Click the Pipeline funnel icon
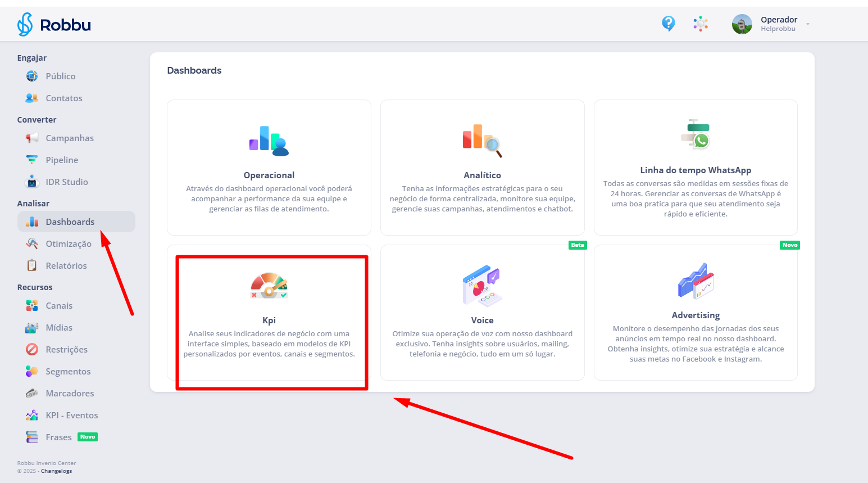Image resolution: width=868 pixels, height=483 pixels. tap(32, 160)
